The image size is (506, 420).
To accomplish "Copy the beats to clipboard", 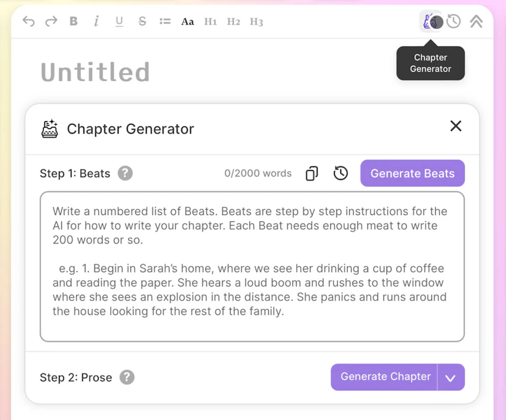I will [312, 173].
